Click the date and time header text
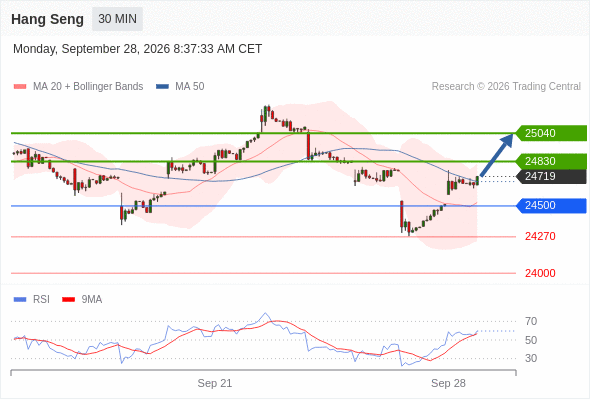 pos(137,49)
